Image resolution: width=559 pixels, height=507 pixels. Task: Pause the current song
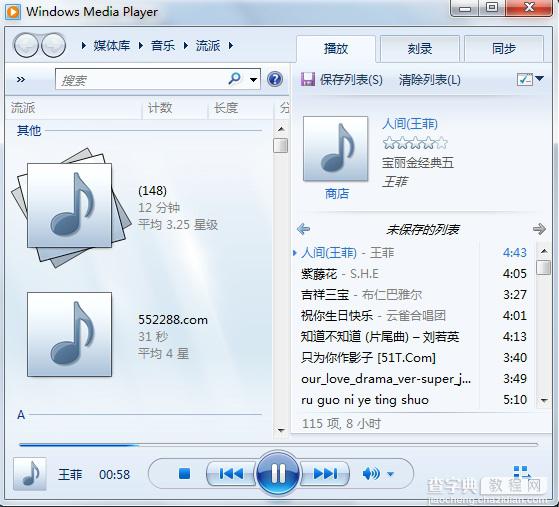[x=278, y=473]
